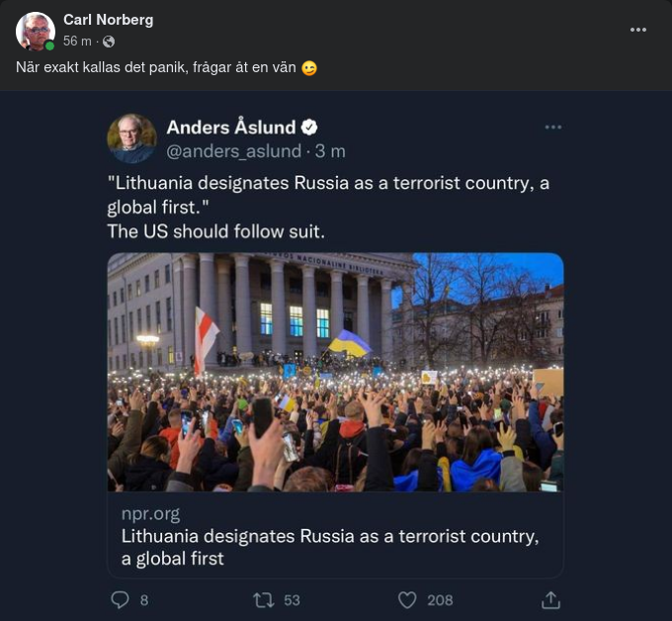This screenshot has height=621, width=672.
Task: Open the Facebook post options menu (three dots)
Action: click(638, 30)
